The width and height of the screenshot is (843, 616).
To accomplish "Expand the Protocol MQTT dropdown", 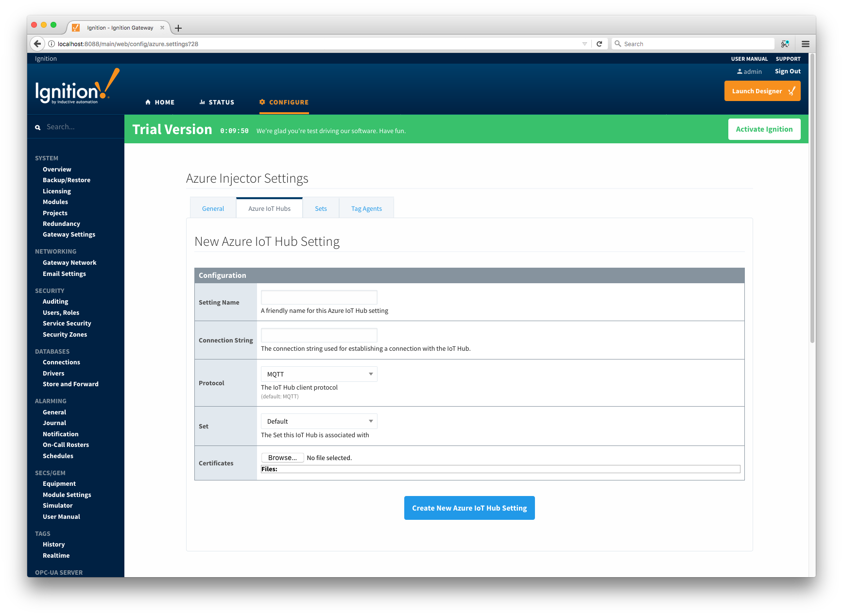I will click(x=319, y=374).
